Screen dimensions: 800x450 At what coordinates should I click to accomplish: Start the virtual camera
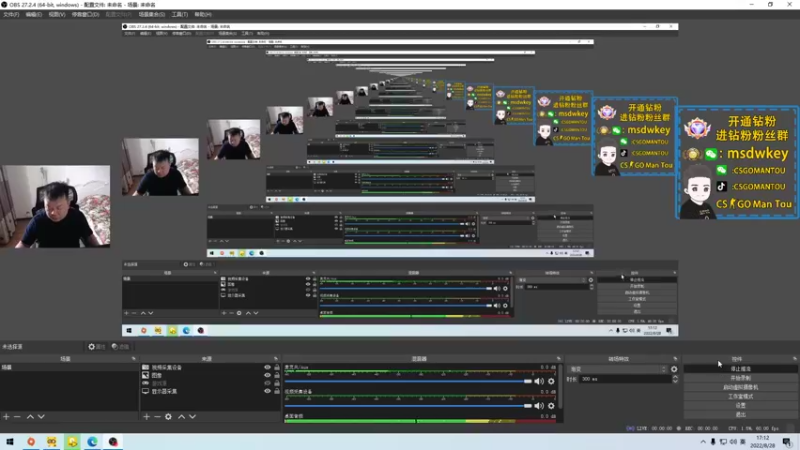[740, 387]
